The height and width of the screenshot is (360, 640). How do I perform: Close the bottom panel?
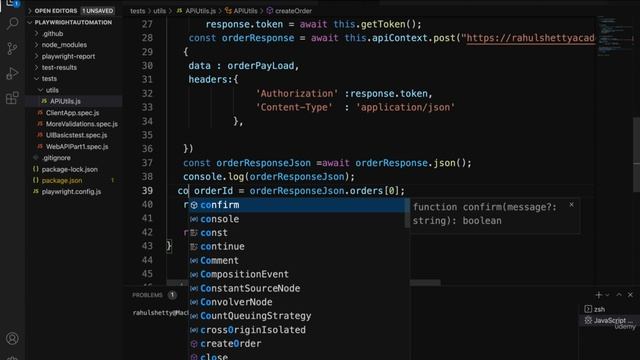point(630,295)
